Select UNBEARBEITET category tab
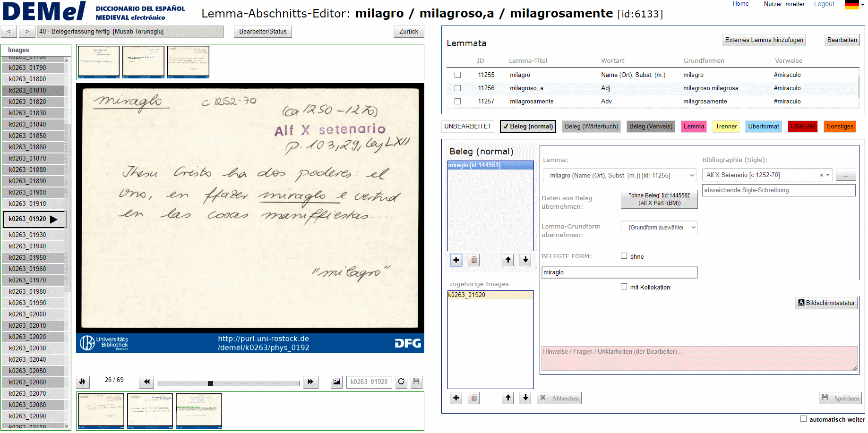 point(468,126)
